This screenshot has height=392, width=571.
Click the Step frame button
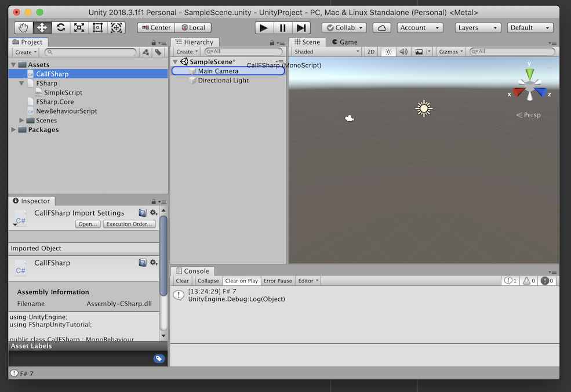(x=301, y=28)
